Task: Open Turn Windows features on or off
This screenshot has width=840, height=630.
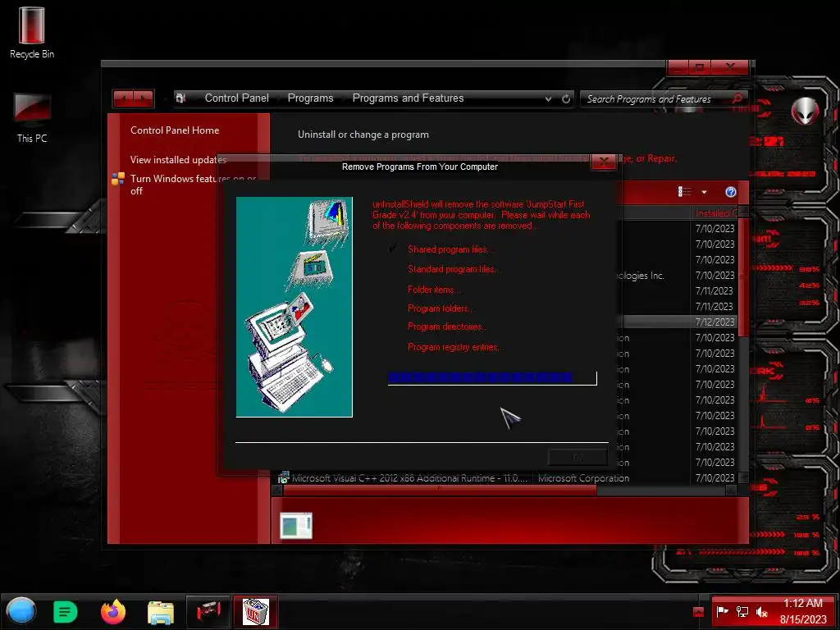Action: click(x=193, y=185)
